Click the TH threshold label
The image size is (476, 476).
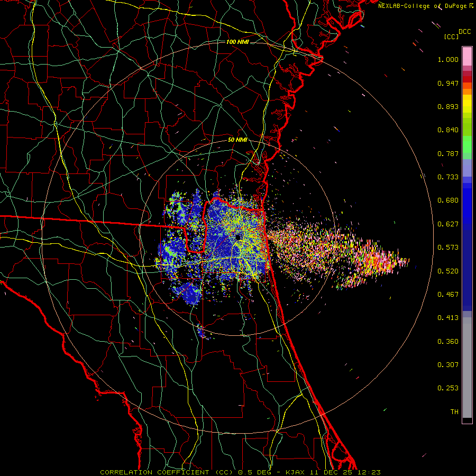[454, 412]
